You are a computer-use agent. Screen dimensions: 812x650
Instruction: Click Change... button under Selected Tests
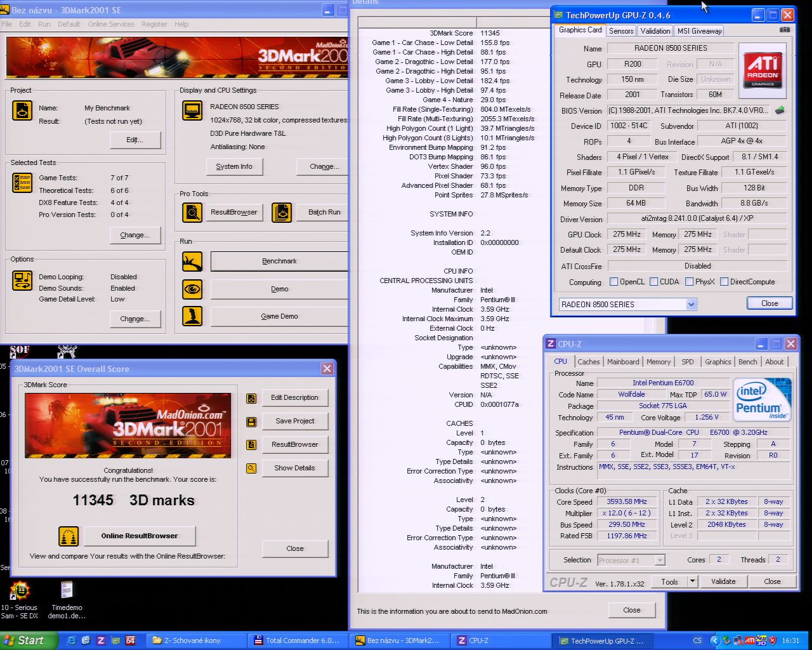(134, 235)
